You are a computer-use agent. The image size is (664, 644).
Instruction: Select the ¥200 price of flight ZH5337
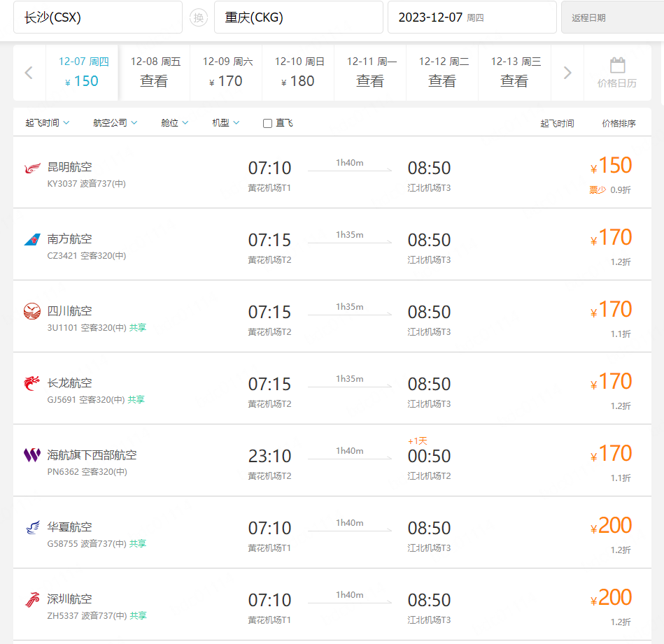click(611, 597)
